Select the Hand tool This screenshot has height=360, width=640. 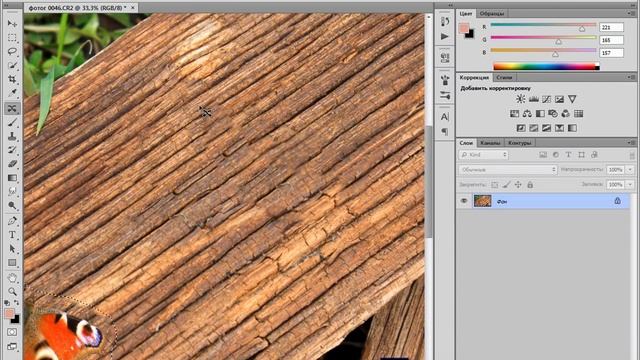pyautogui.click(x=12, y=278)
